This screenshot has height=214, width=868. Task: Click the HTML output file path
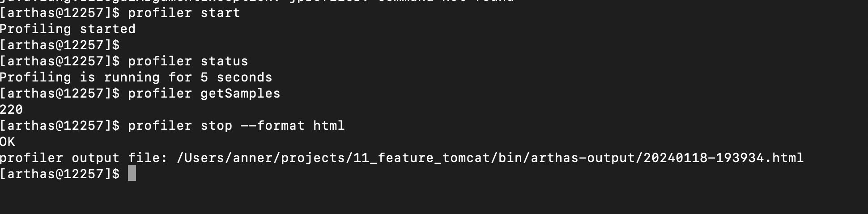click(x=490, y=158)
